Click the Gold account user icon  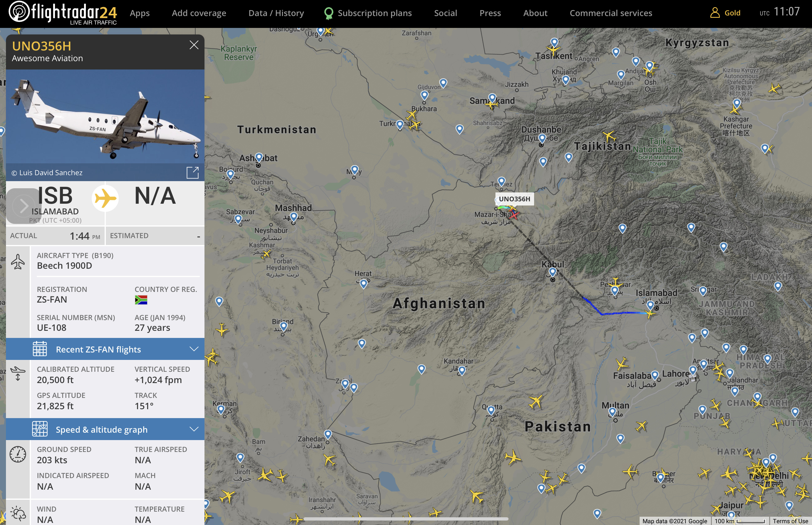click(x=715, y=13)
